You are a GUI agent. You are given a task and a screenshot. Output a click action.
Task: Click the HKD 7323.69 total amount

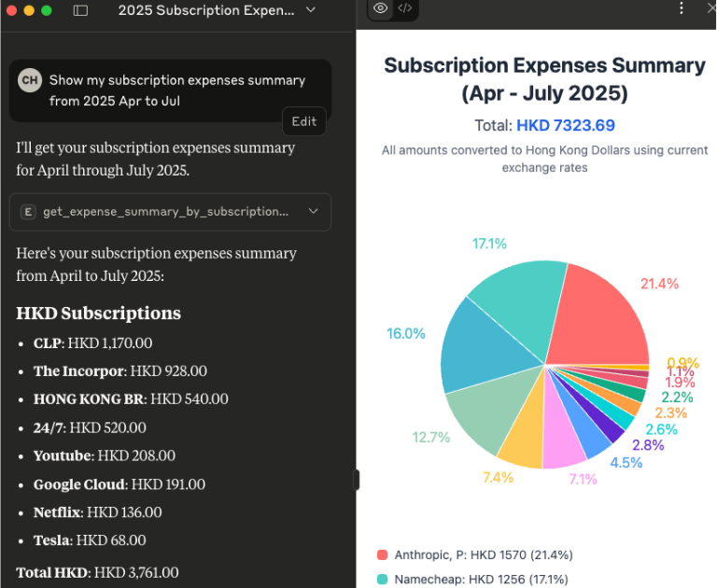pyautogui.click(x=565, y=125)
